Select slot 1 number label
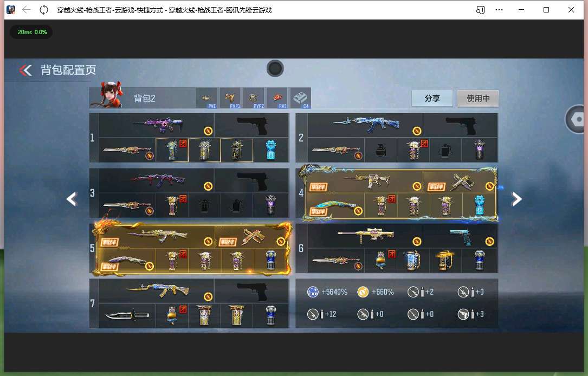Viewport: 588px width, 376px height. coord(92,138)
